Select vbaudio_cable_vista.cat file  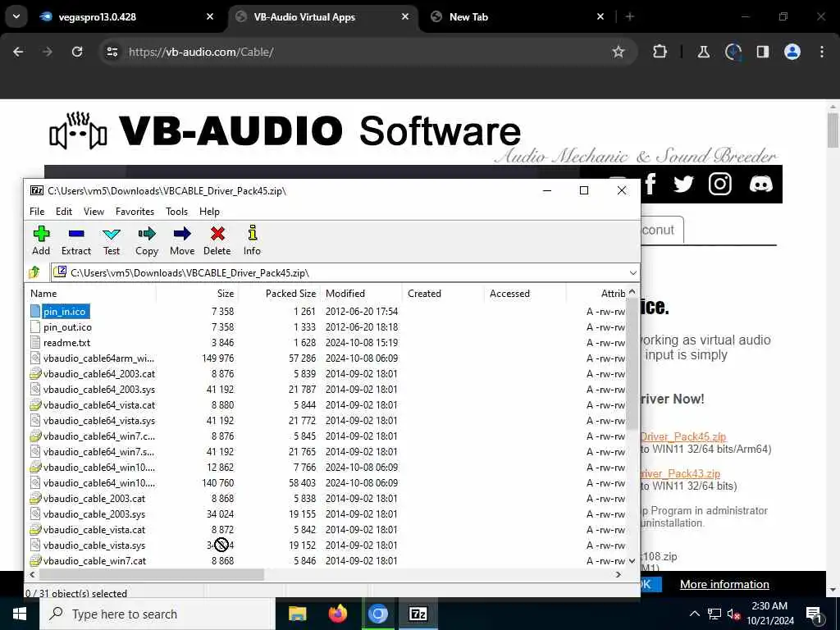click(x=94, y=530)
